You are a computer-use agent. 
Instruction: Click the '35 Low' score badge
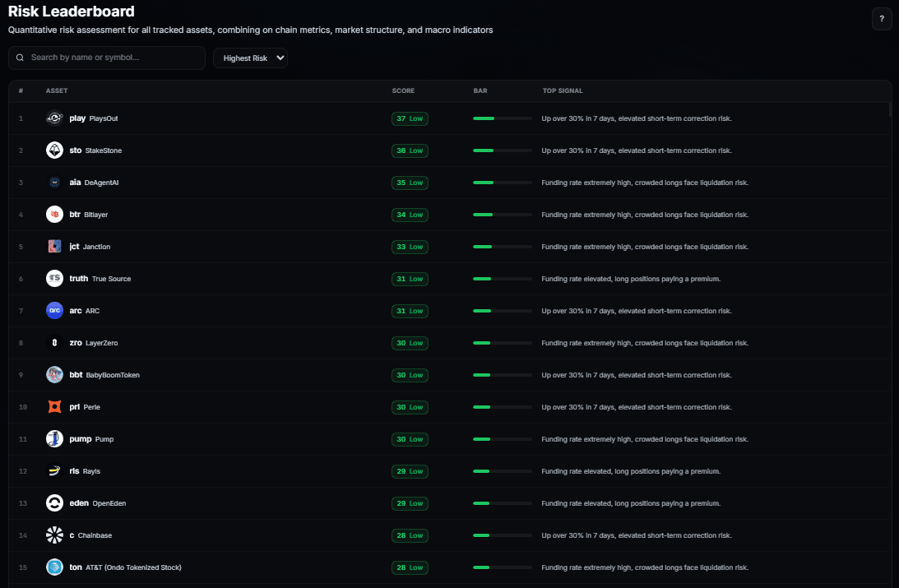pyautogui.click(x=410, y=183)
